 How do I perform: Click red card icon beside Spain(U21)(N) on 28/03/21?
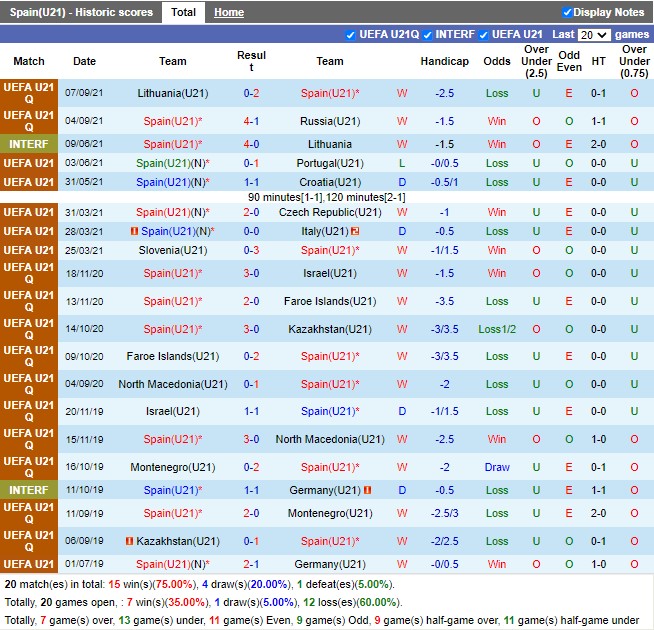pos(134,232)
